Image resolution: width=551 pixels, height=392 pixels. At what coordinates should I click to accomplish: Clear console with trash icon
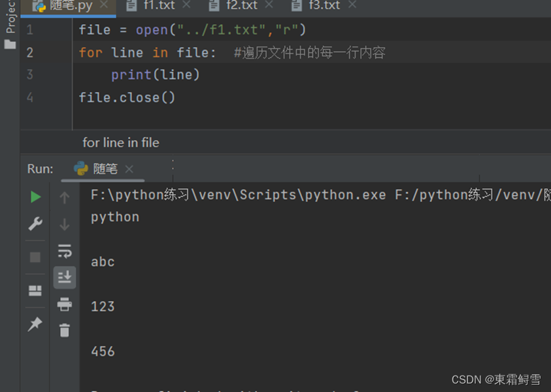click(65, 330)
